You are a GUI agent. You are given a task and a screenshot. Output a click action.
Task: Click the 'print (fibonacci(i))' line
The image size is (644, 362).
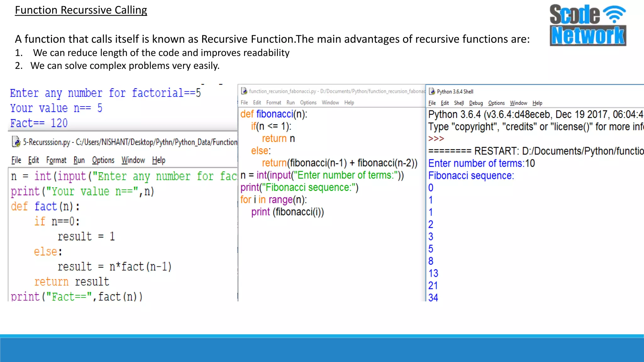pyautogui.click(x=287, y=212)
